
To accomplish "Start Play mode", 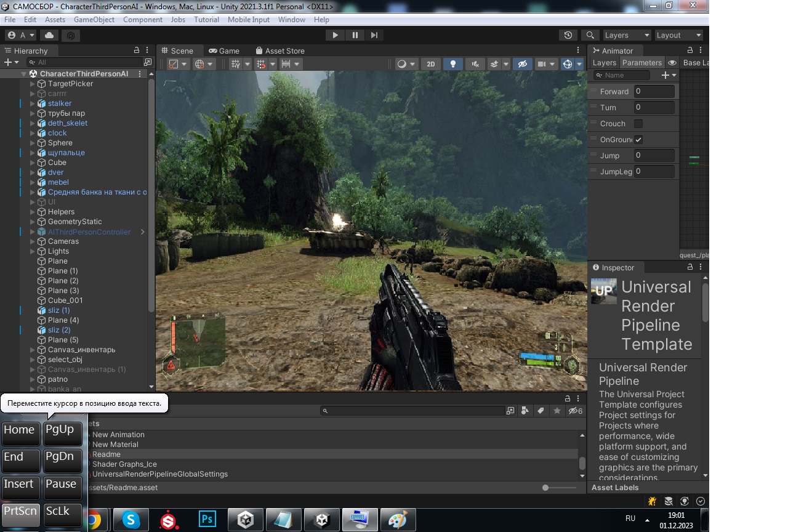I will pyautogui.click(x=335, y=35).
